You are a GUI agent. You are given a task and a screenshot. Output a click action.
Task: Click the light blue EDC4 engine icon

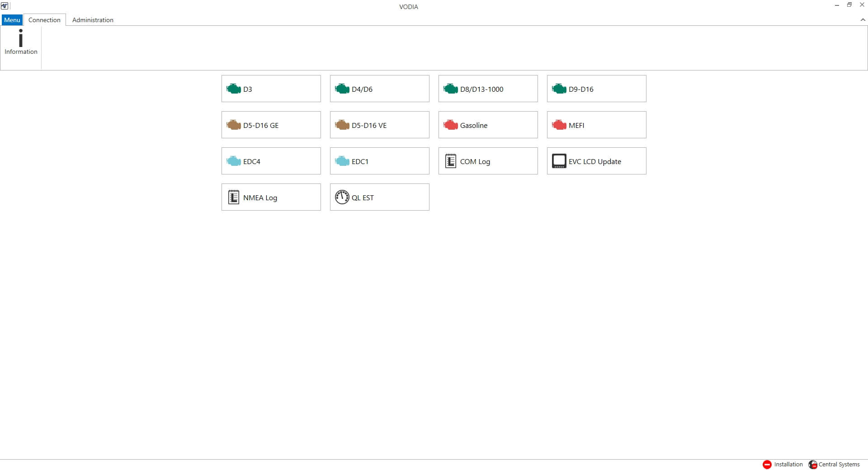(x=234, y=161)
